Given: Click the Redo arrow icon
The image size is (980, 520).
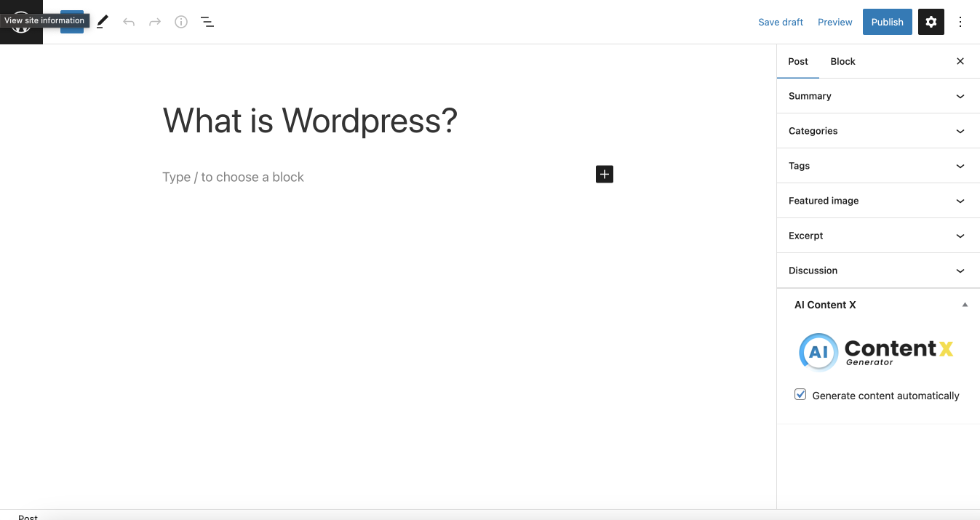Looking at the screenshot, I should click(155, 22).
